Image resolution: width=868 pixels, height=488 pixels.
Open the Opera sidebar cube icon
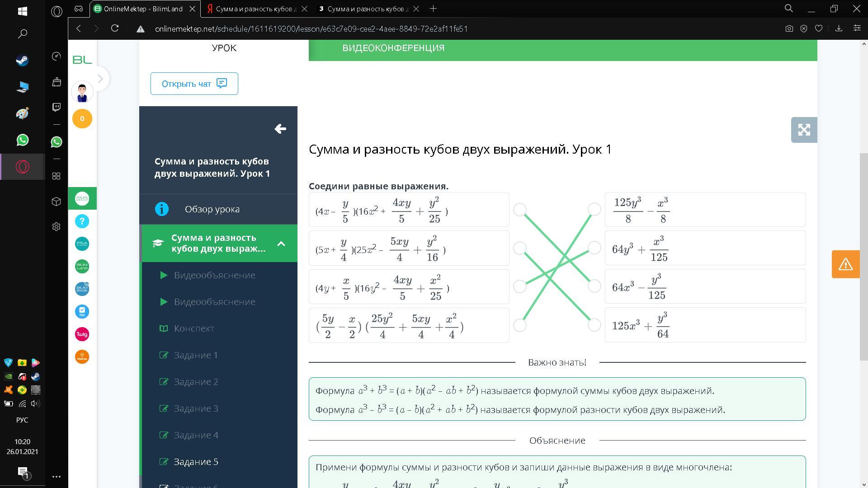pos(57,202)
